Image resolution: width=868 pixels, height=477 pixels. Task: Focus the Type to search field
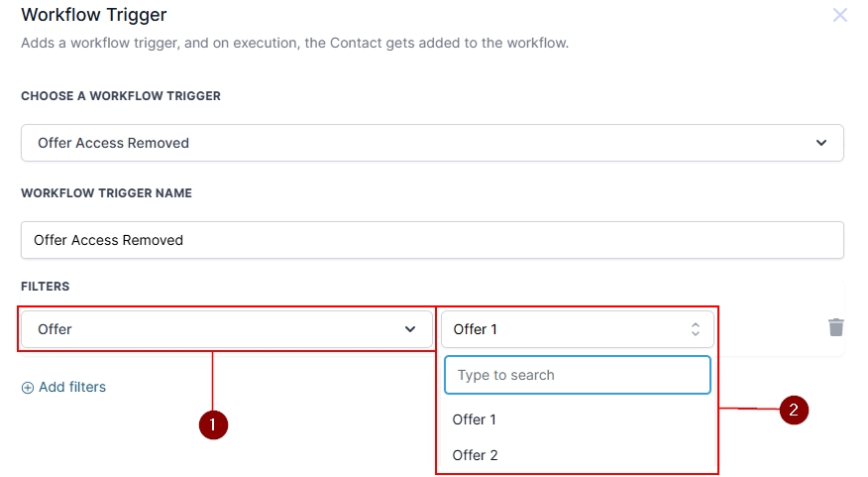pyautogui.click(x=578, y=375)
